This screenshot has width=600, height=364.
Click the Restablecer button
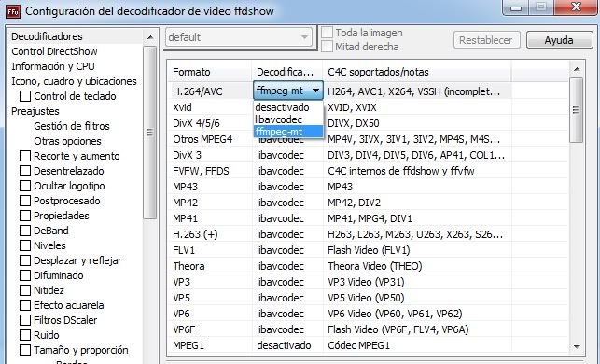(x=487, y=40)
